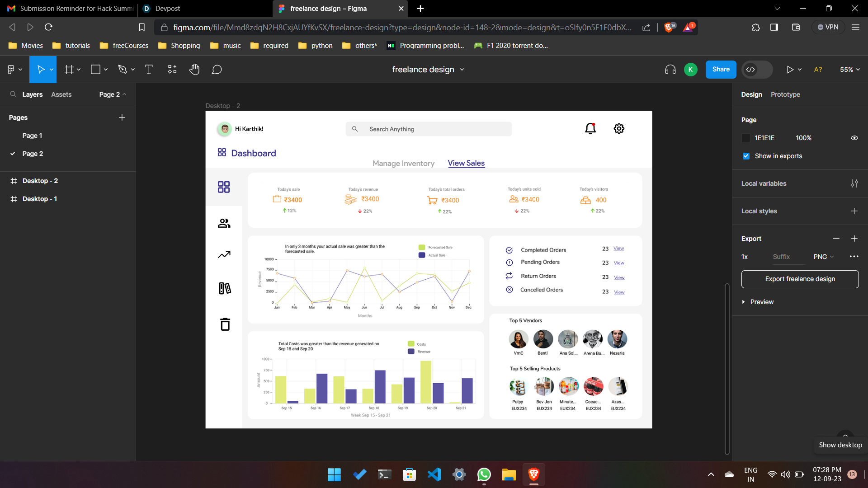Screen dimensions: 868x488
Task: Open the Figma main menu icon
Action: (11, 70)
